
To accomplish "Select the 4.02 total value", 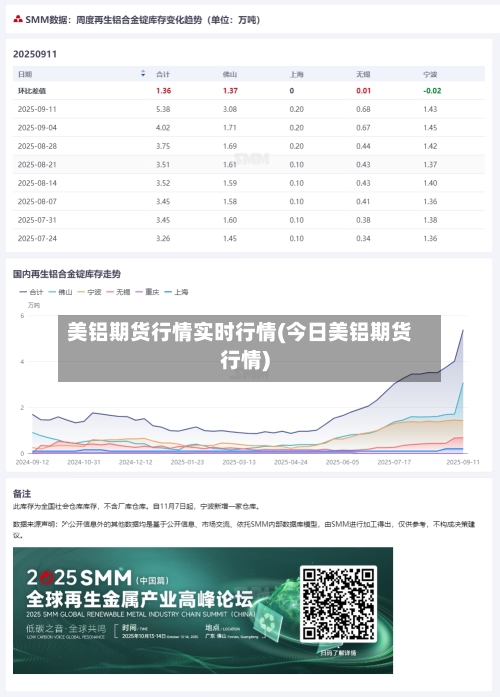I will 163,128.
